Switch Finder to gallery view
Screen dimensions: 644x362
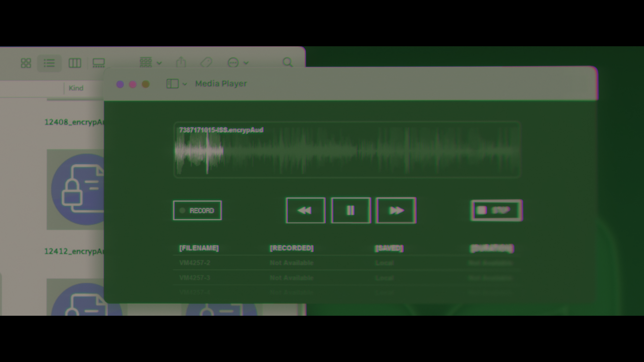pyautogui.click(x=98, y=63)
